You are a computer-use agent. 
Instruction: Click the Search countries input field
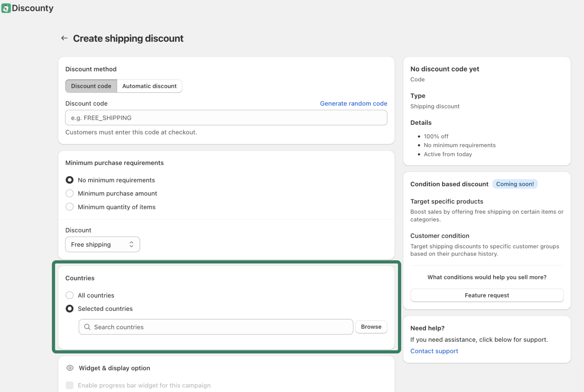pyautogui.click(x=221, y=327)
